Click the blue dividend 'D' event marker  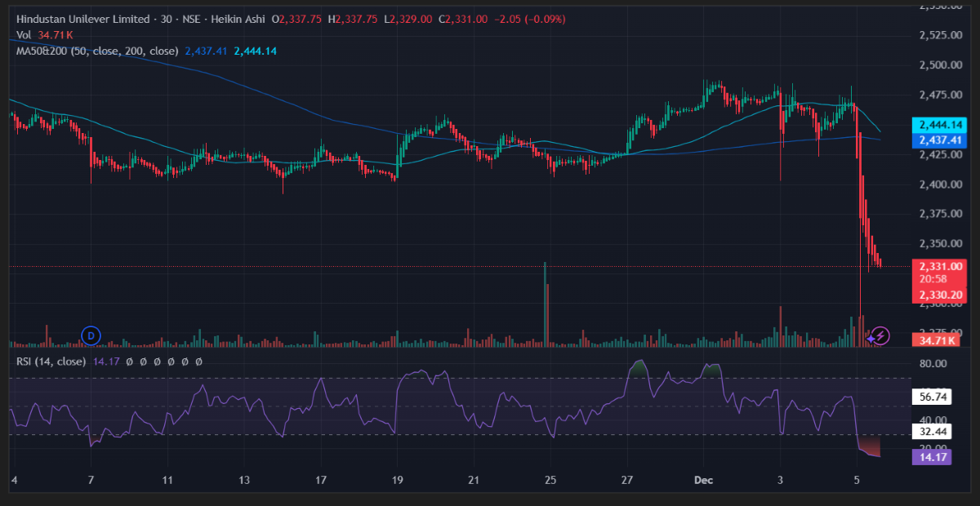(91, 334)
